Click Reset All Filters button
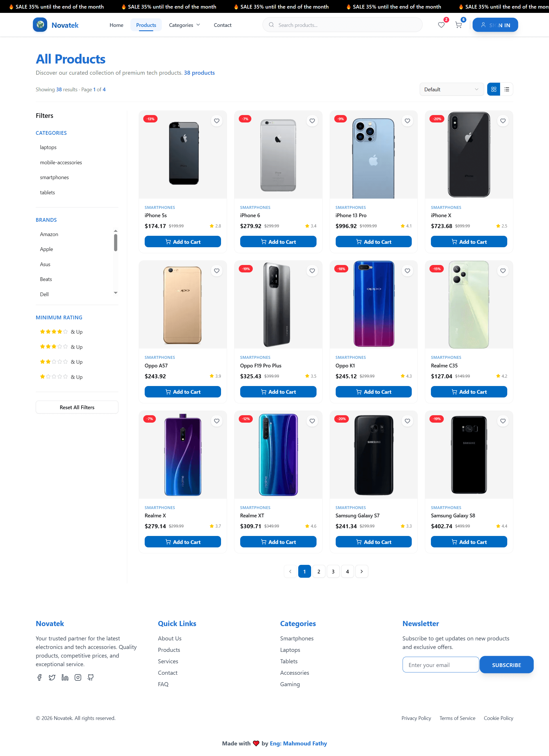This screenshot has height=756, width=549. pyautogui.click(x=77, y=407)
